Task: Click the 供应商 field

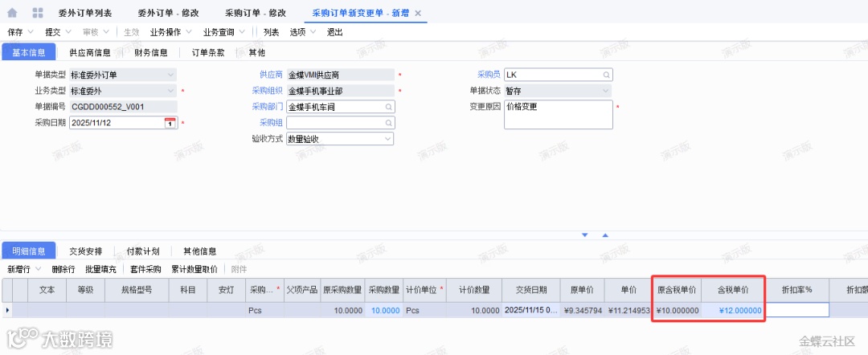Action: pos(340,75)
